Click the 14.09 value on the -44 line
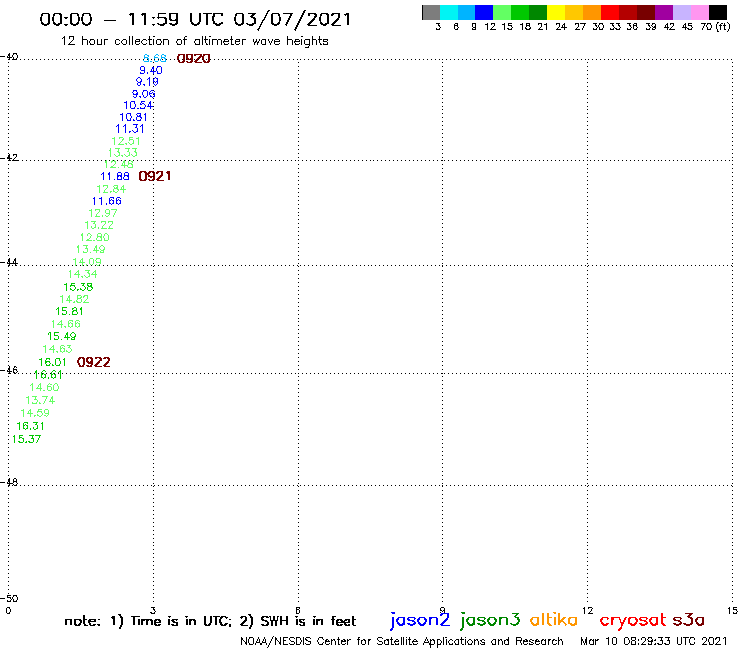The width and height of the screenshot is (740, 650). (86, 262)
